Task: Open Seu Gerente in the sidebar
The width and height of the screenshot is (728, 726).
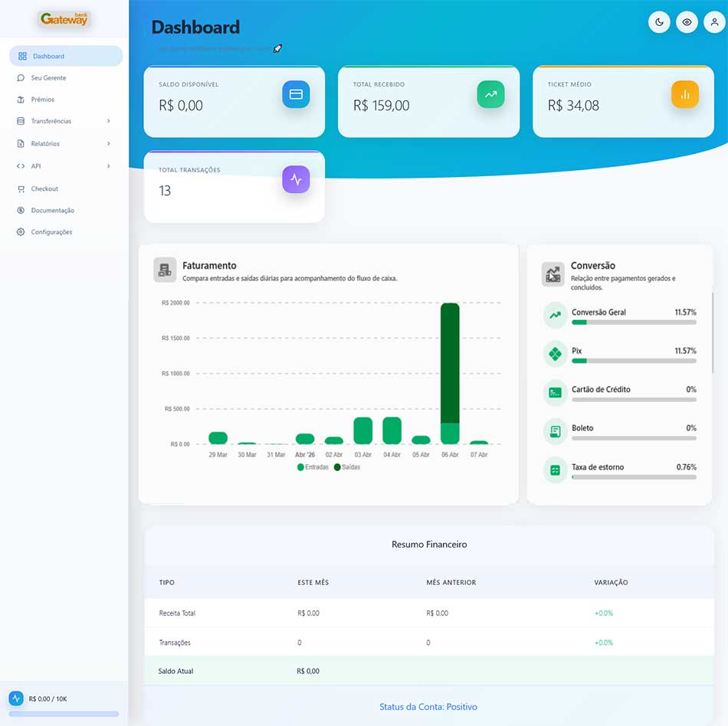Action: (x=48, y=78)
